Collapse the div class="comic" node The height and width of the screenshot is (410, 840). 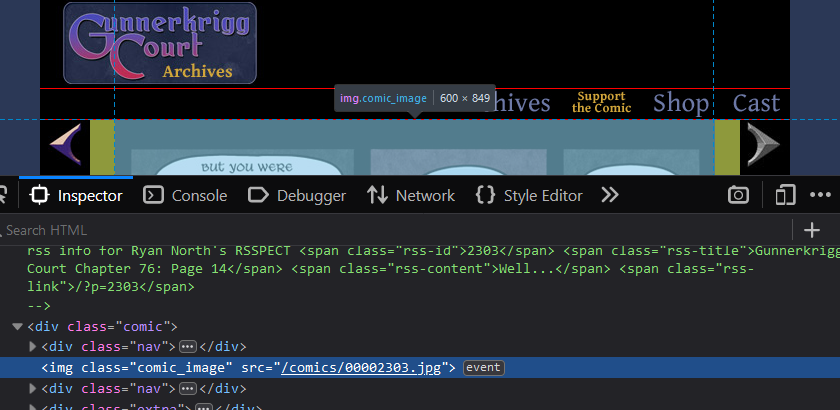tap(17, 326)
